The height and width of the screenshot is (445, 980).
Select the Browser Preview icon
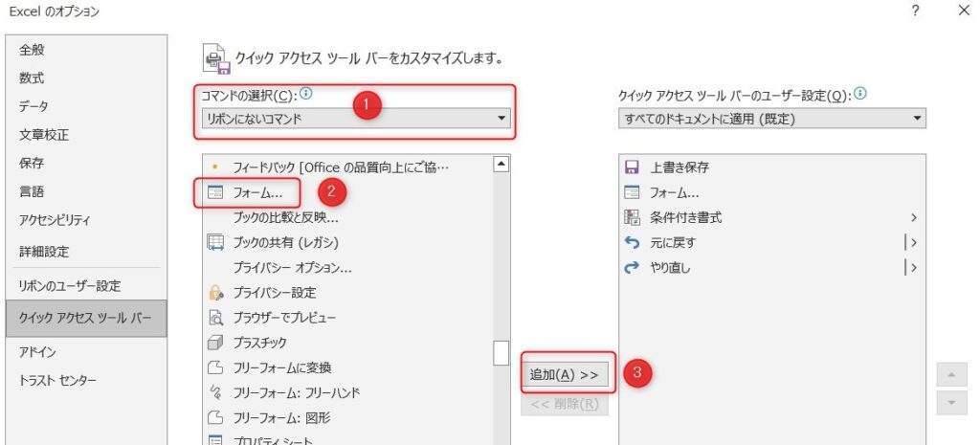(x=216, y=318)
